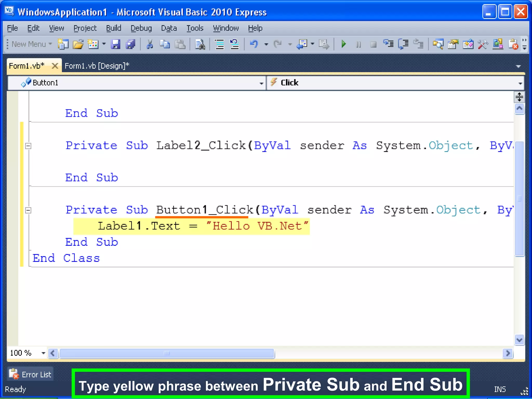Click the Cut scissors icon
532x399 pixels.
click(x=150, y=44)
